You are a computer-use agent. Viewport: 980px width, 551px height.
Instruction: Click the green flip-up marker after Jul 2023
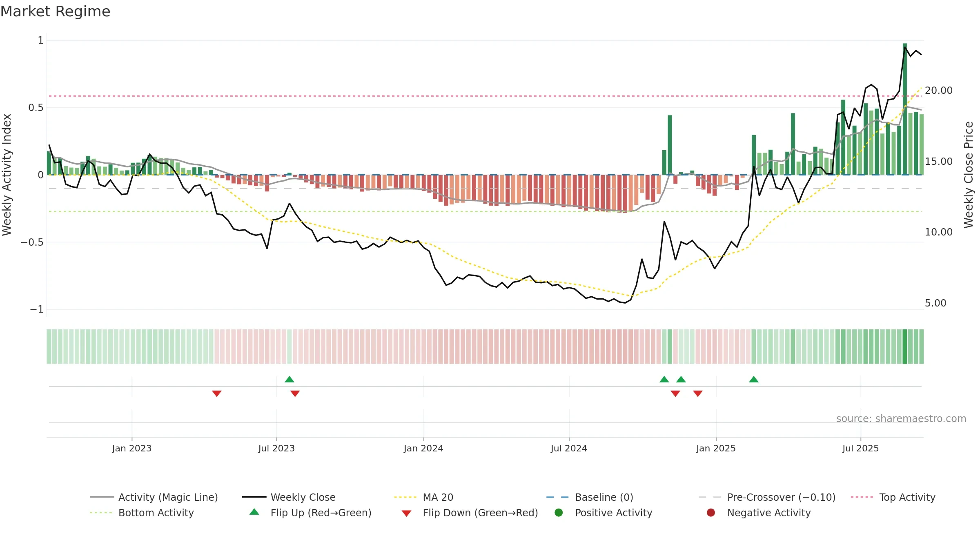pos(290,380)
